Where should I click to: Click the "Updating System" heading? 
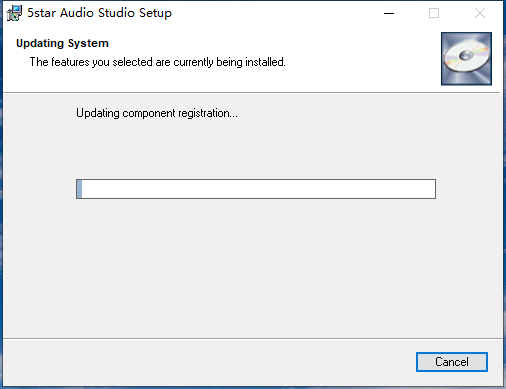[62, 43]
